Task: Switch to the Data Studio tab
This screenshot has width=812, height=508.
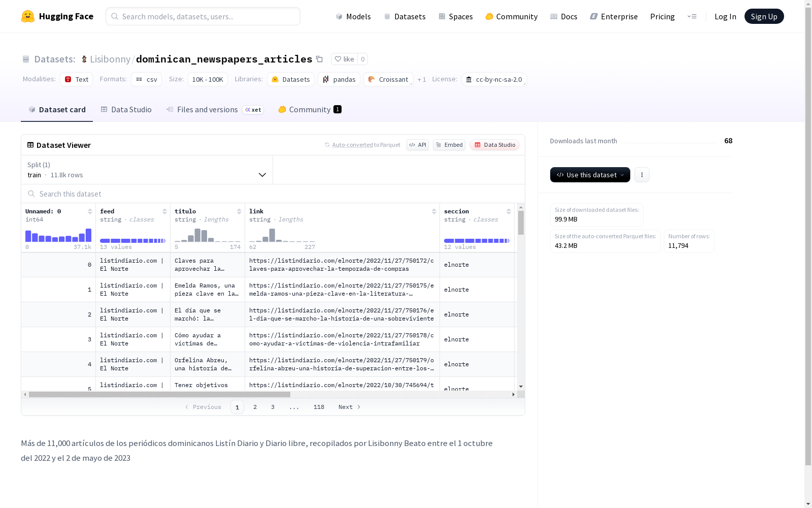Action: (126, 109)
